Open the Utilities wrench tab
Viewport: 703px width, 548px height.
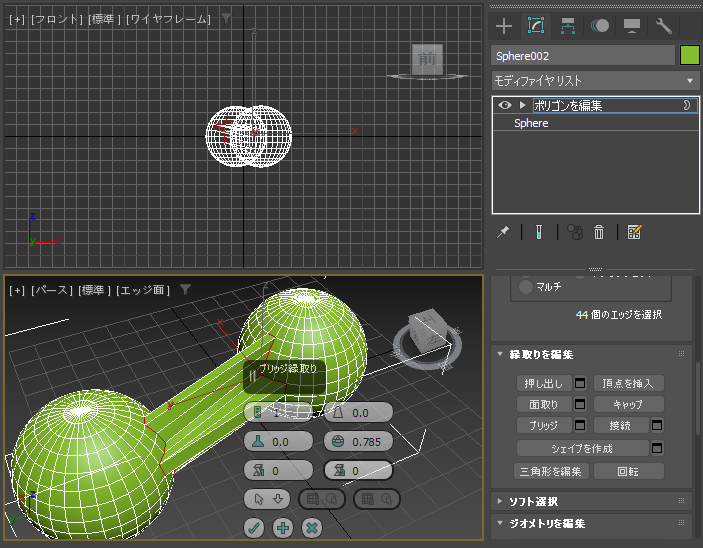click(664, 26)
